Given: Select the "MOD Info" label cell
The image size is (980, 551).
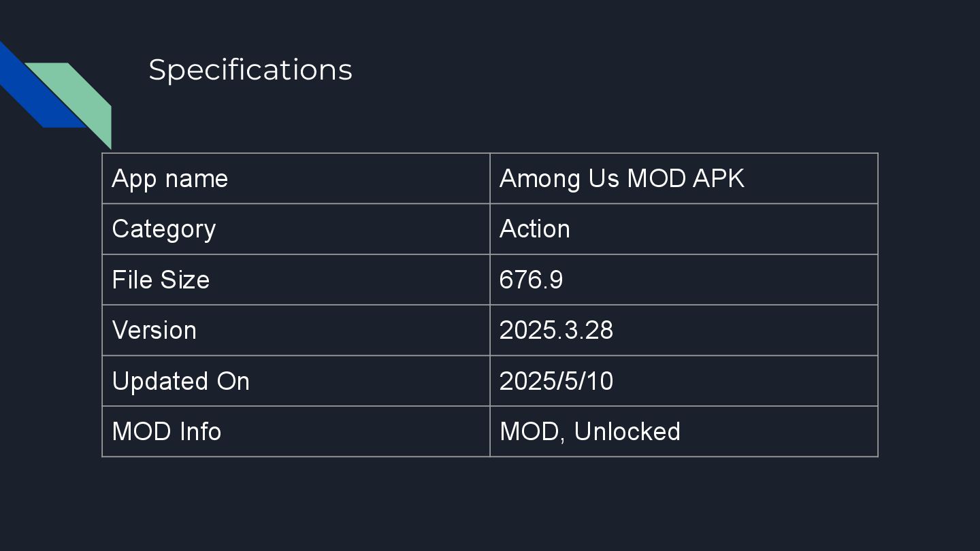Looking at the screenshot, I should [x=167, y=432].
